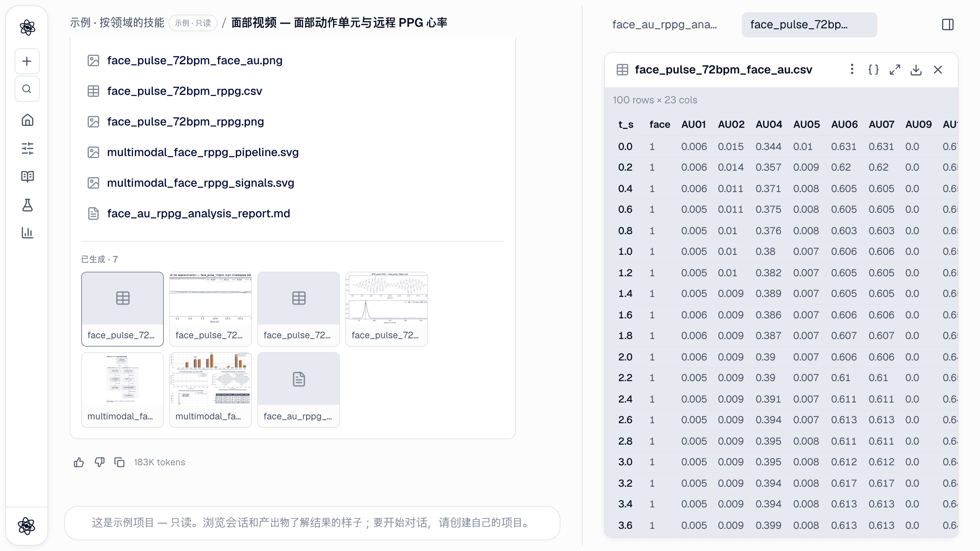The height and width of the screenshot is (551, 980).
Task: Select the face_pulse_72bp... tab
Action: [809, 24]
